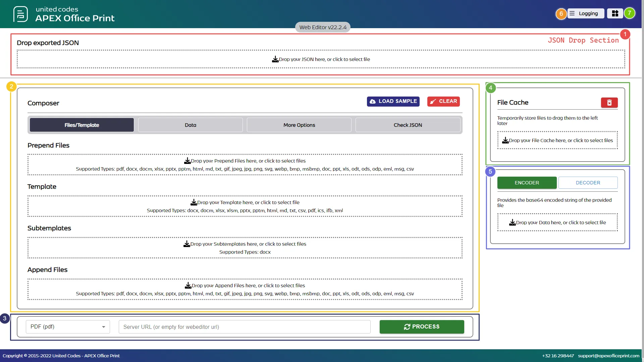Select the Encoder tab
The width and height of the screenshot is (644, 362).
527,183
